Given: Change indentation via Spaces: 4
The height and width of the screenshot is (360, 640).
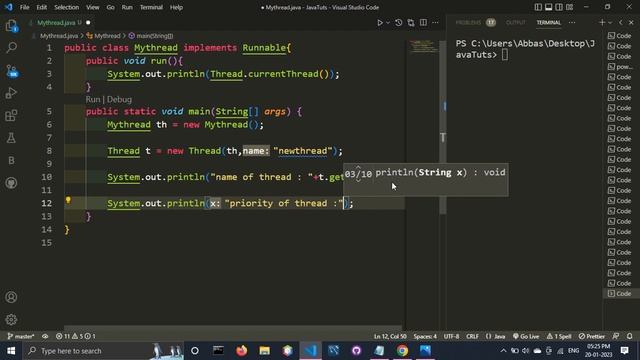Looking at the screenshot, I should 425,336.
